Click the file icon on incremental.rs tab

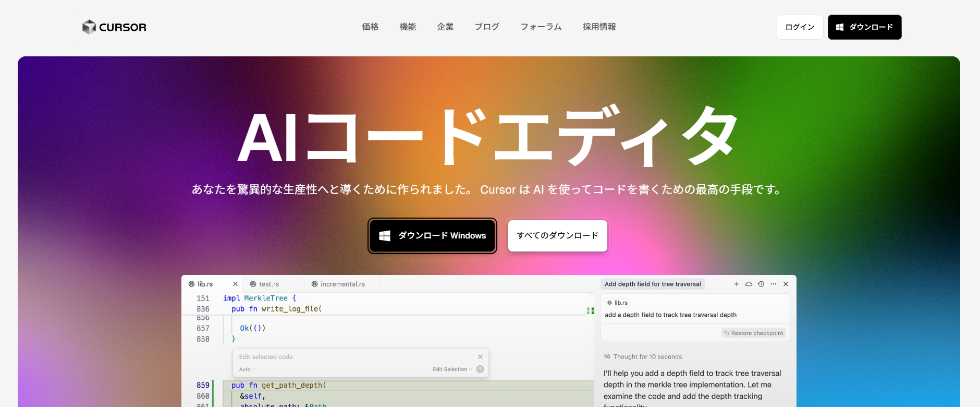pos(314,284)
